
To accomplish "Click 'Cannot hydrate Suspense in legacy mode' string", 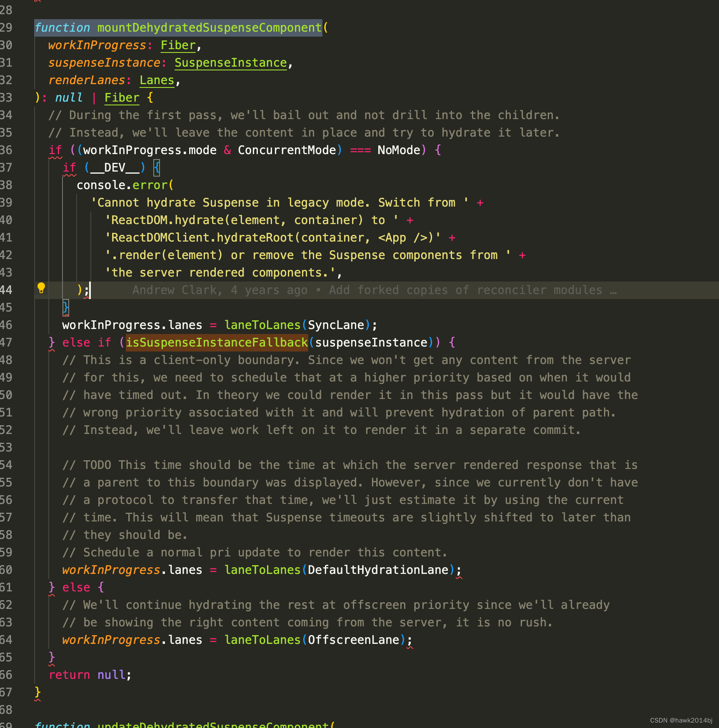I will pos(280,202).
